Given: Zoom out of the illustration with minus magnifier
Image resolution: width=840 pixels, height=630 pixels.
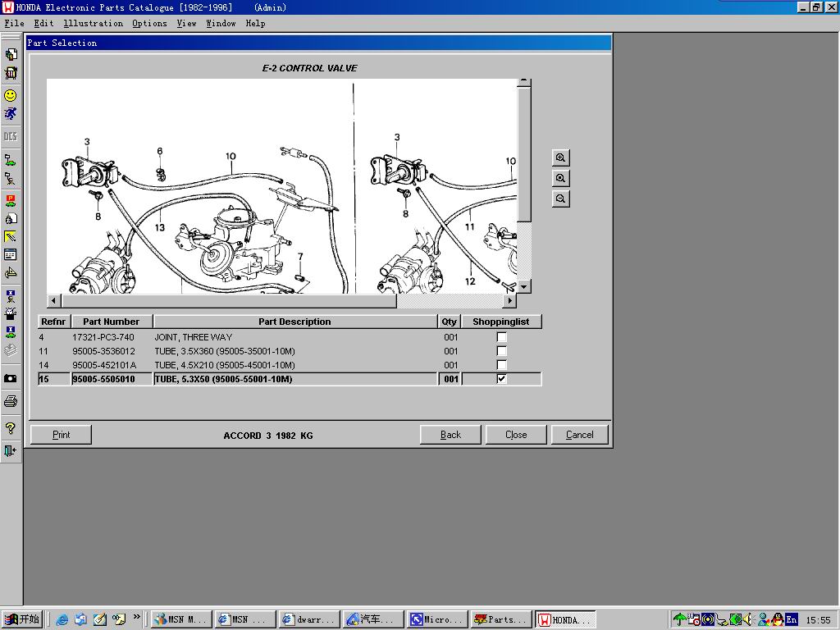Looking at the screenshot, I should click(x=560, y=199).
